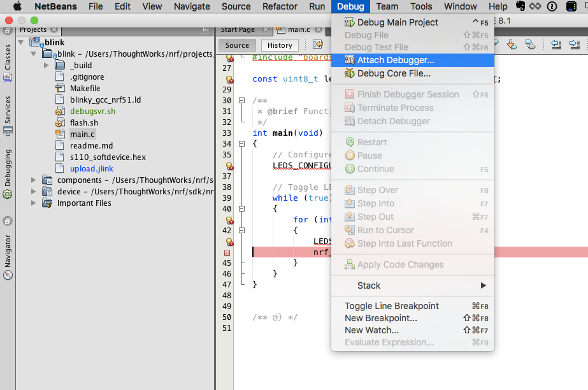Image resolution: width=588 pixels, height=390 pixels.
Task: Collapse the main function fold at line 34
Action: point(242,143)
